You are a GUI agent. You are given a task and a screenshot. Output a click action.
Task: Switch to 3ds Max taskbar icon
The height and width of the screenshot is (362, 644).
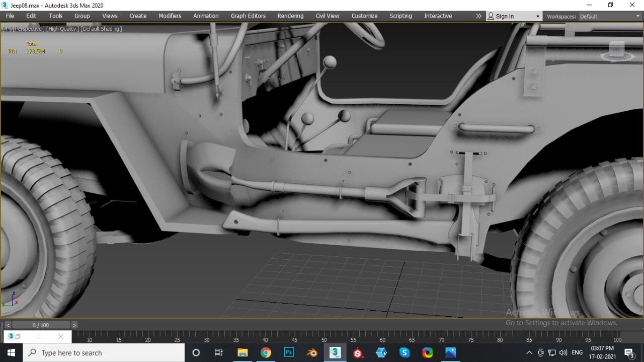(x=335, y=353)
